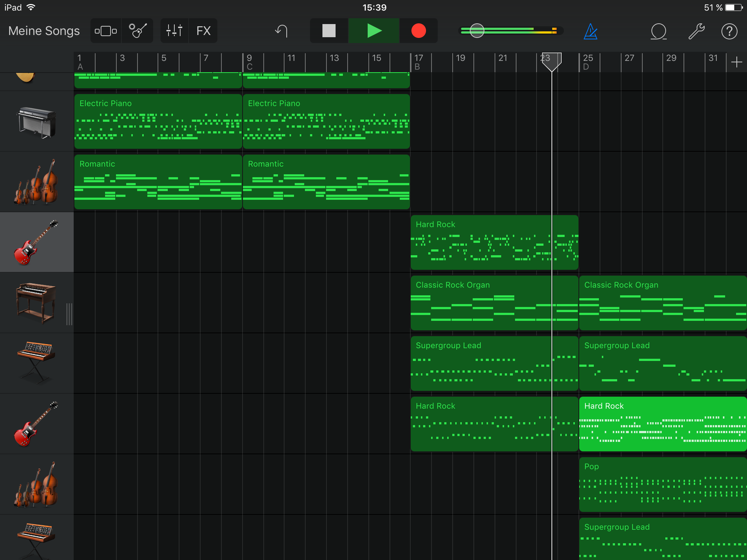Select the Pop region at bar 25
747x560 pixels.
663,485
